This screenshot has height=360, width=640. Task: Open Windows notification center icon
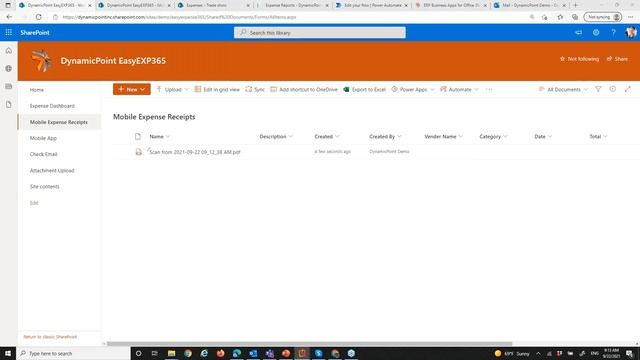[x=629, y=353]
